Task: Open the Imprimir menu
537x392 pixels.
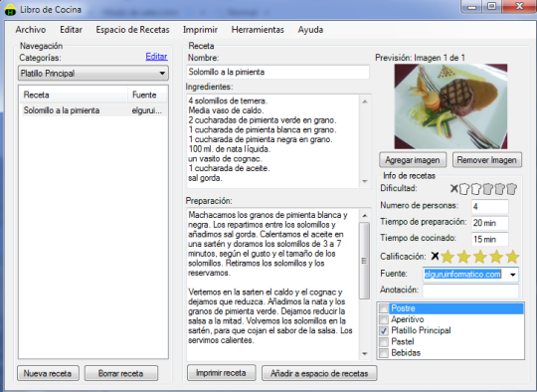Action: (x=200, y=30)
